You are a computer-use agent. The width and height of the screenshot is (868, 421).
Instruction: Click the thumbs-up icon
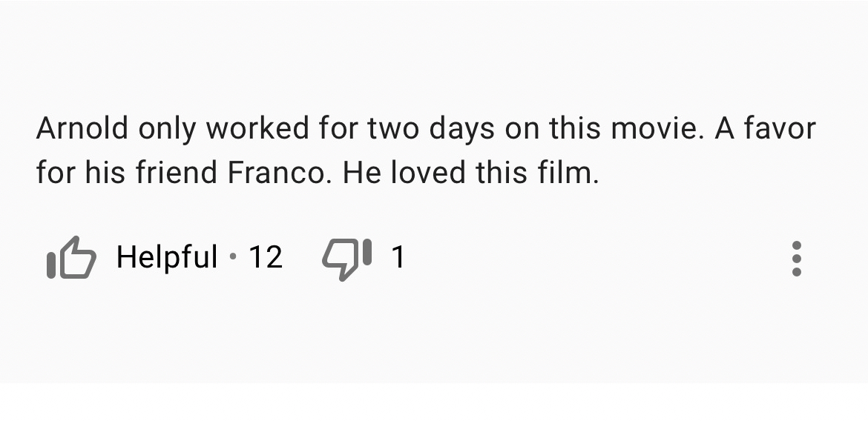click(x=71, y=258)
